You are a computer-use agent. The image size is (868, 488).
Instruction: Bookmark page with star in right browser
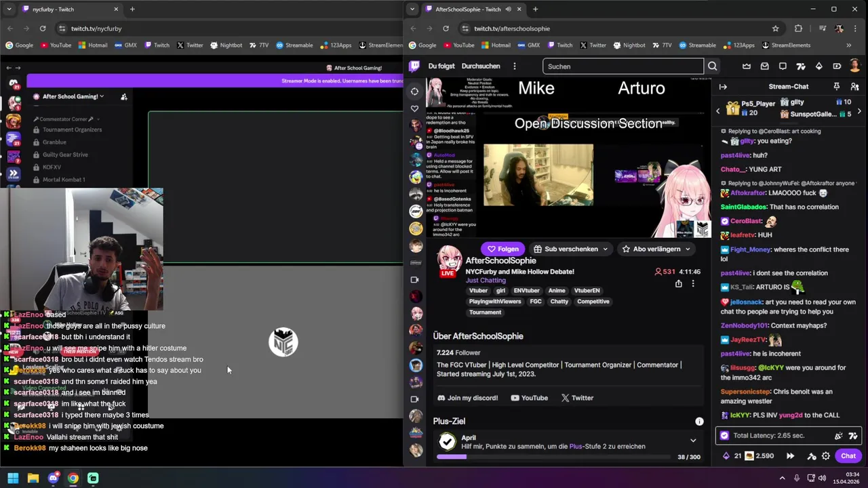775,28
